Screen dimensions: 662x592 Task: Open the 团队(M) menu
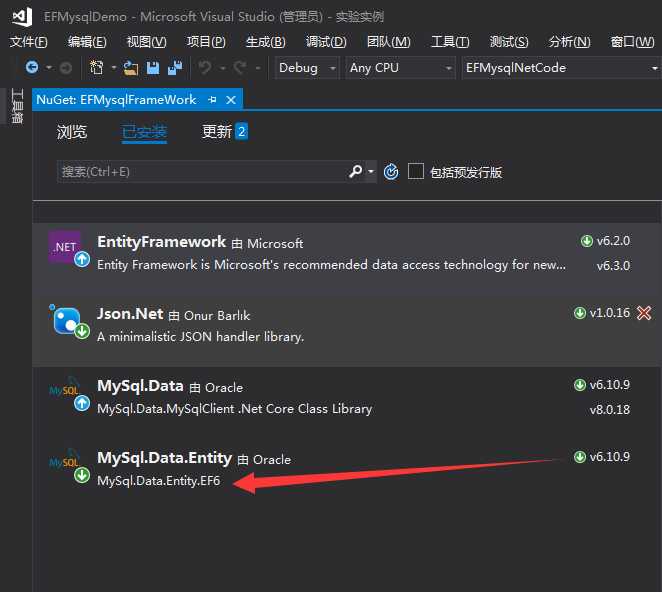click(x=388, y=42)
